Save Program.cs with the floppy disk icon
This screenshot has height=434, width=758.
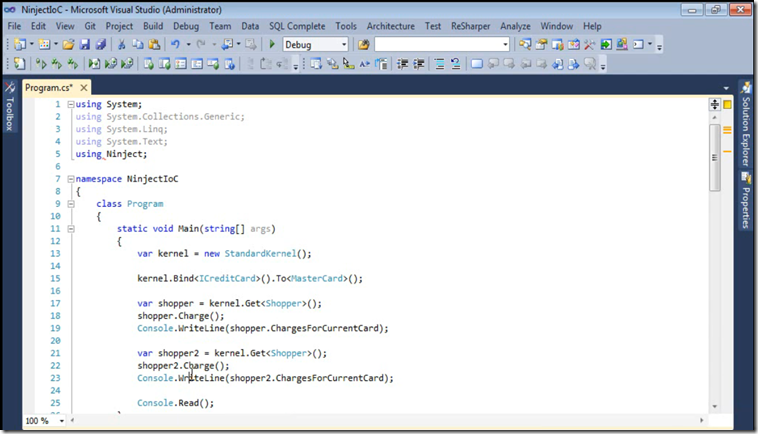(85, 44)
